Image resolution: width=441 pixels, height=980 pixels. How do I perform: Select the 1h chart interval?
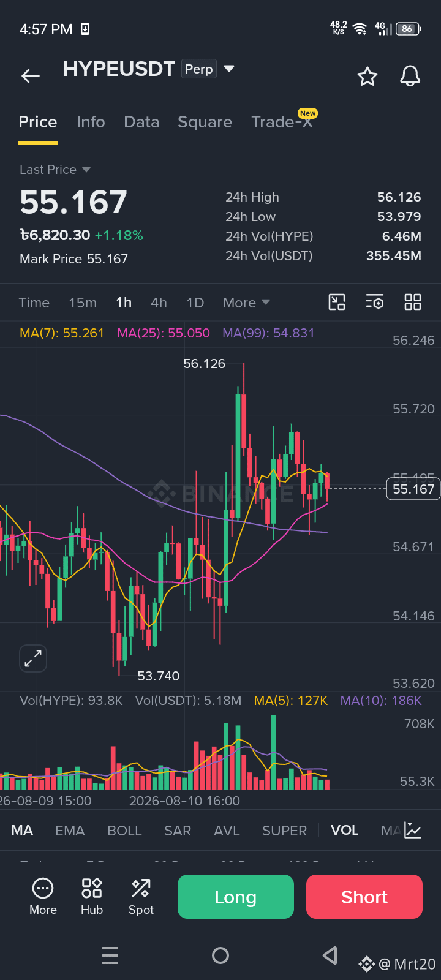124,303
